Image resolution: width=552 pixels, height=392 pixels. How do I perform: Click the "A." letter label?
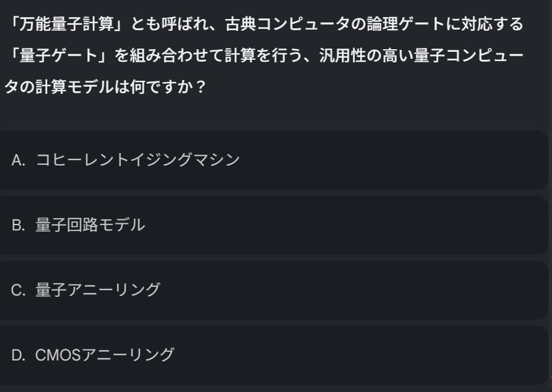point(18,161)
